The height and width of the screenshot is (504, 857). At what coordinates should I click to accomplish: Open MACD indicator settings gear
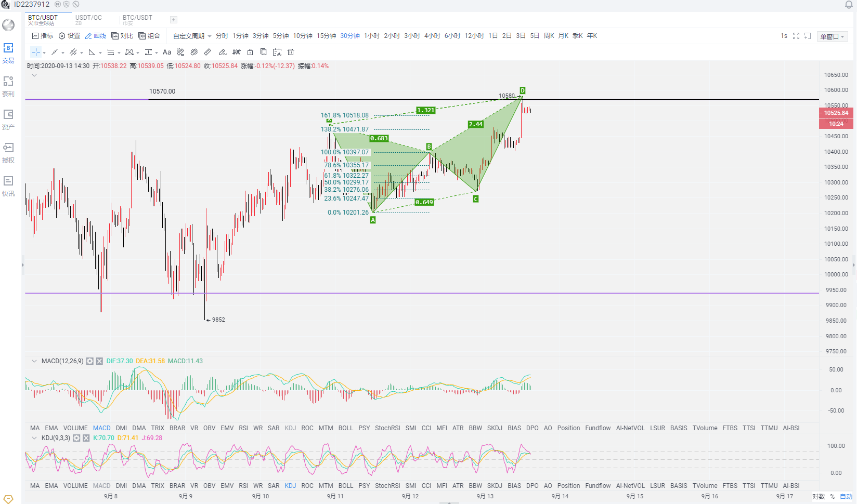(90, 361)
